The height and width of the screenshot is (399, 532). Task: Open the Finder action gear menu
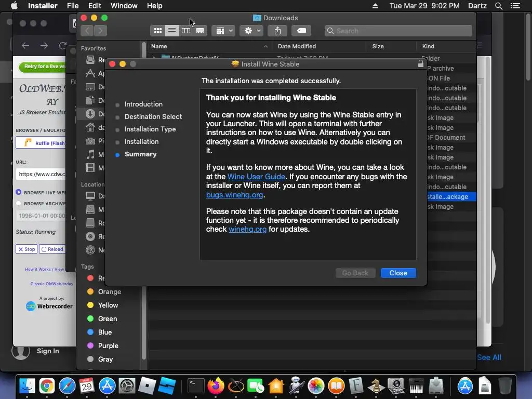pos(251,31)
